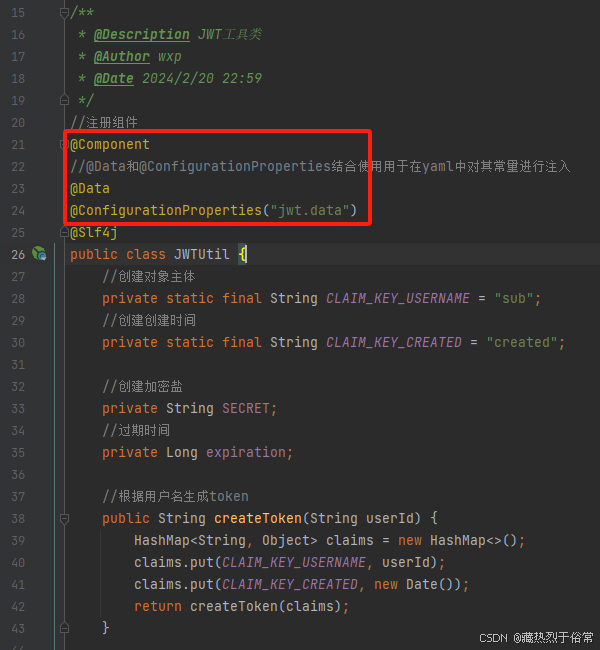Screen dimensions: 600x650
Task: Select the @Slf4j annotation
Action: (x=94, y=232)
